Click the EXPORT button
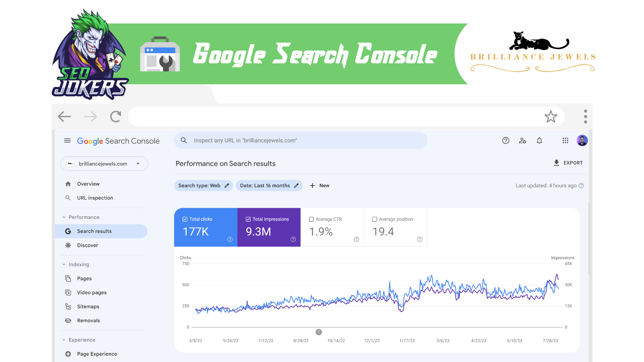This screenshot has height=362, width=644. point(568,163)
